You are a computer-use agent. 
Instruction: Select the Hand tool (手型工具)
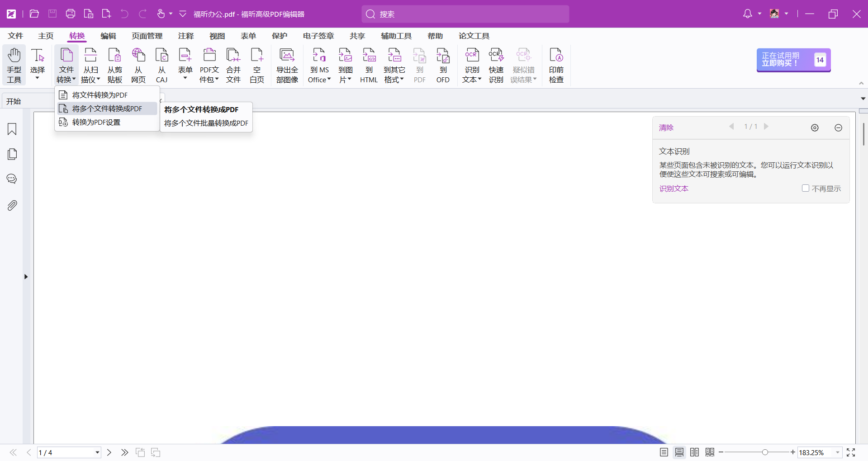tap(14, 66)
